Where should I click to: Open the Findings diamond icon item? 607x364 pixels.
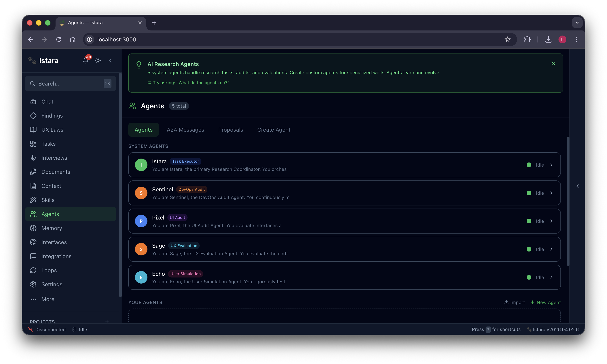click(52, 116)
